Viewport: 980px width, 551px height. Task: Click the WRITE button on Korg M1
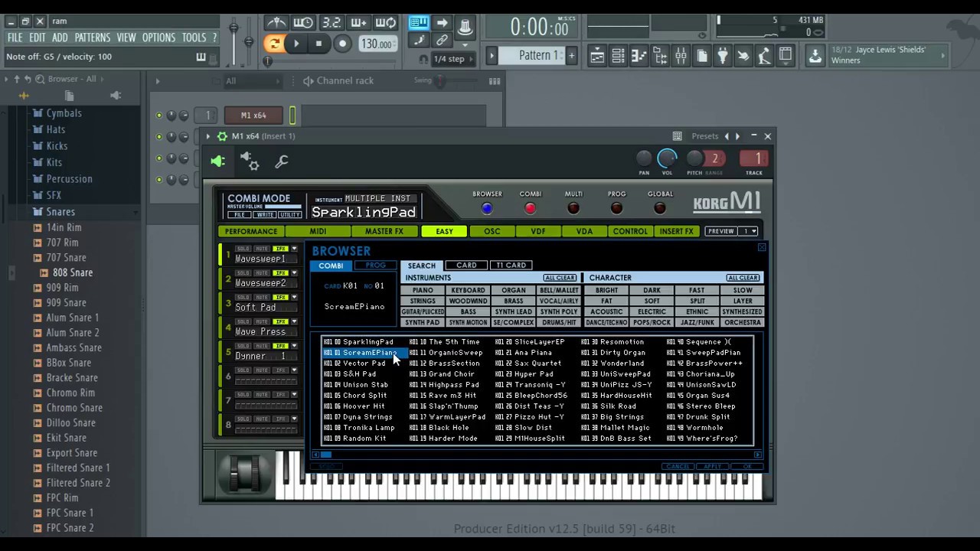point(266,215)
